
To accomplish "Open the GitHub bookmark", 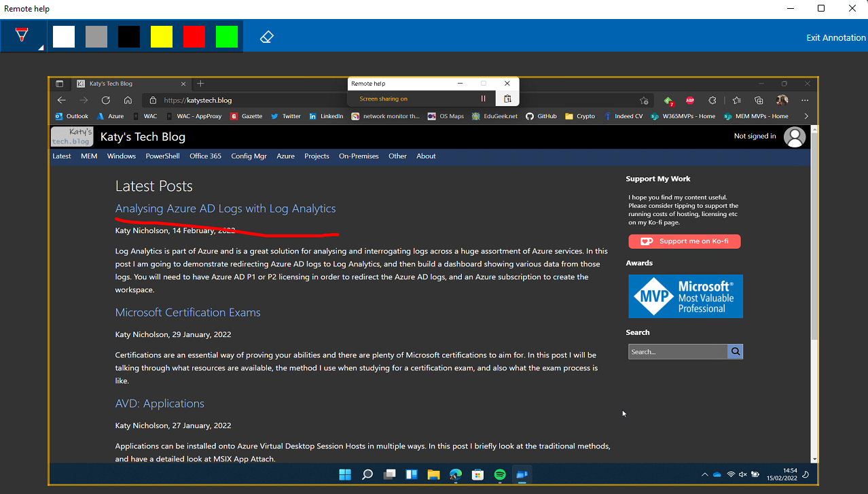I will pyautogui.click(x=541, y=116).
